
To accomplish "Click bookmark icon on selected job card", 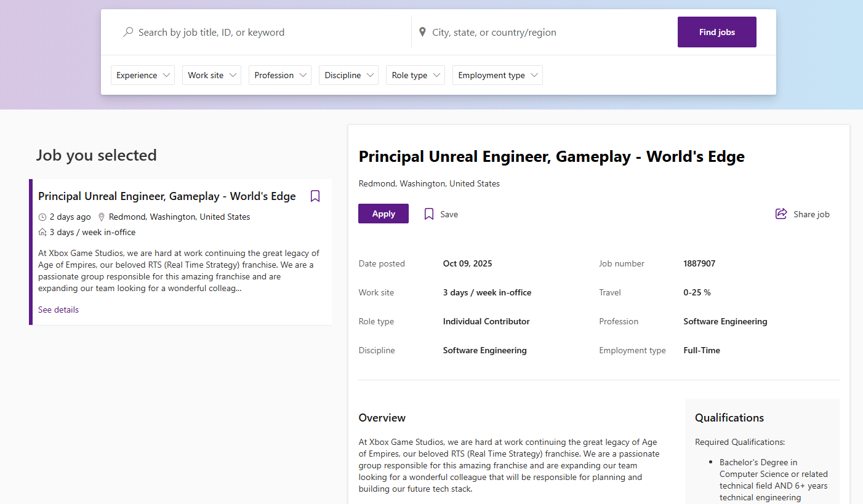I will (x=315, y=196).
